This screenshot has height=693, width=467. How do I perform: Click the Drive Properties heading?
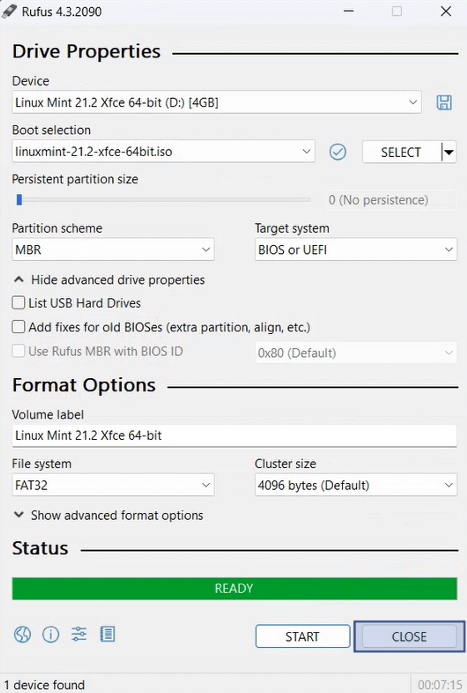click(86, 51)
